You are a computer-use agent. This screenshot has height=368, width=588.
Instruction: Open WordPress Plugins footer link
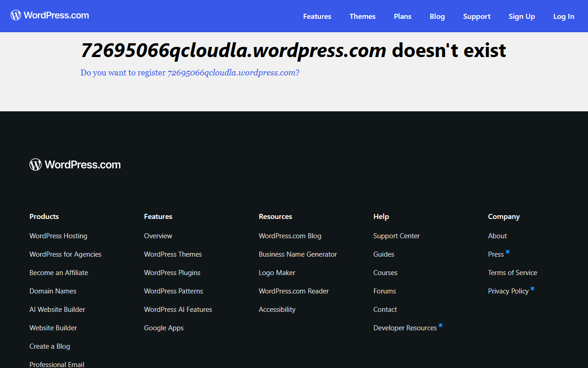coord(172,273)
